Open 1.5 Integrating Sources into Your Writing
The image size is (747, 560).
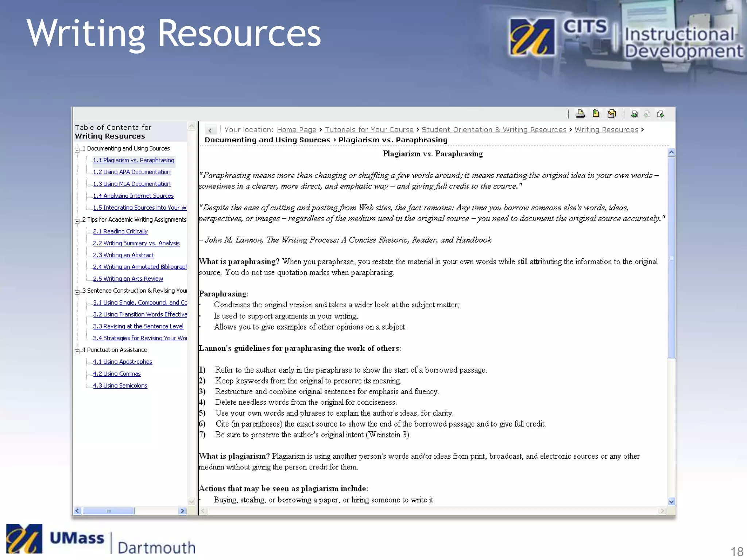[140, 208]
